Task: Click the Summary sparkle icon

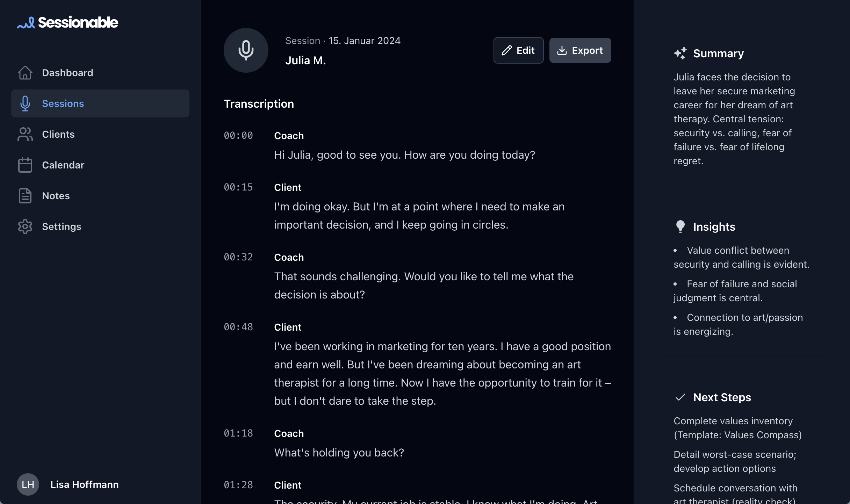Action: click(680, 53)
